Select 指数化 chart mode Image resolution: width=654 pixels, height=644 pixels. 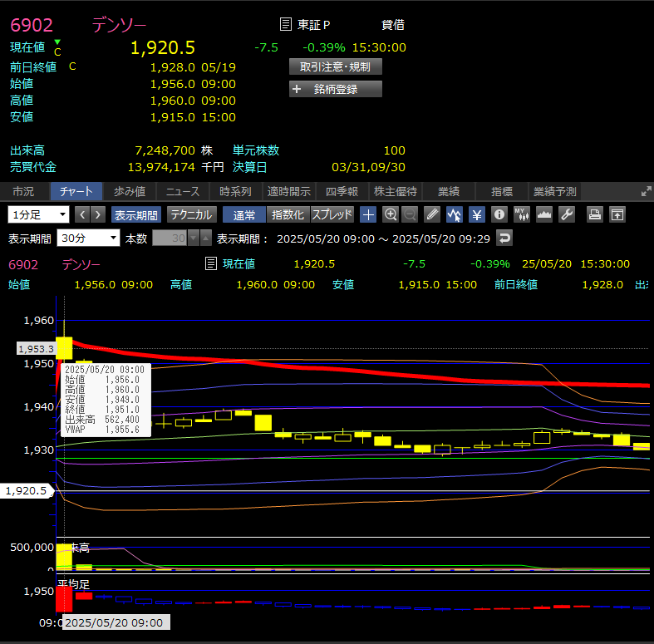coord(288,215)
